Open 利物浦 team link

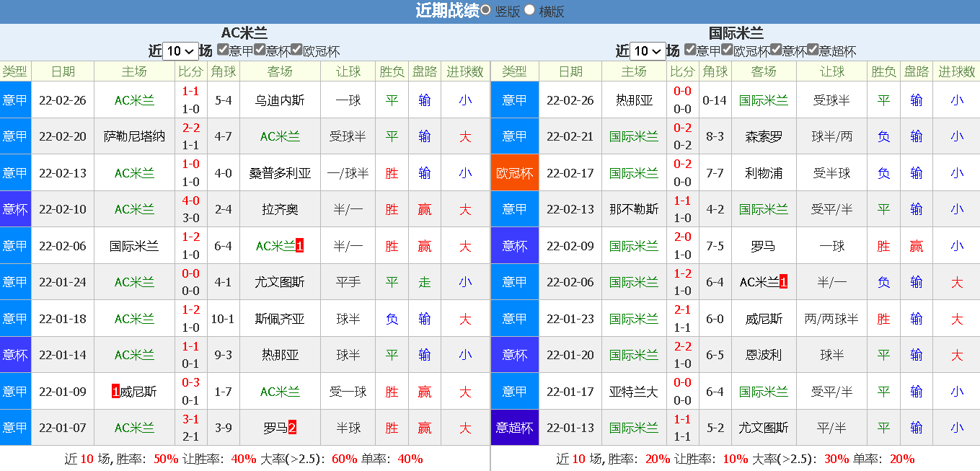pos(764,173)
